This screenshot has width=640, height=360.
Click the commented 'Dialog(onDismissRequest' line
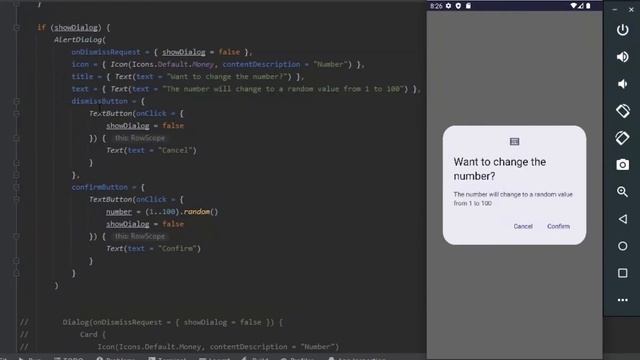coord(172,322)
